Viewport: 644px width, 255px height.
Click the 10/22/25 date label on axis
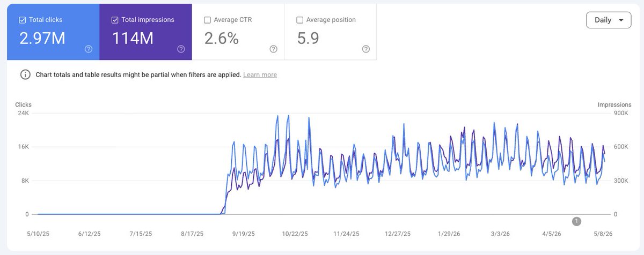click(295, 234)
